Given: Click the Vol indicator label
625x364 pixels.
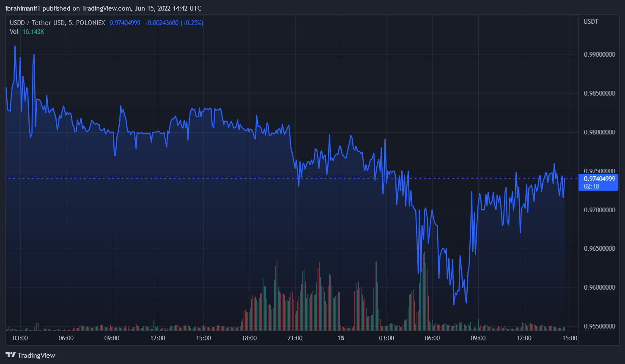Looking at the screenshot, I should tap(14, 32).
